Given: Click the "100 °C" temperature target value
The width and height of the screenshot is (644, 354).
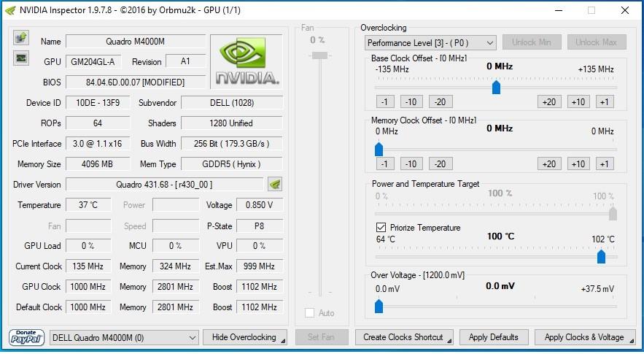Looking at the screenshot, I should coord(500,236).
